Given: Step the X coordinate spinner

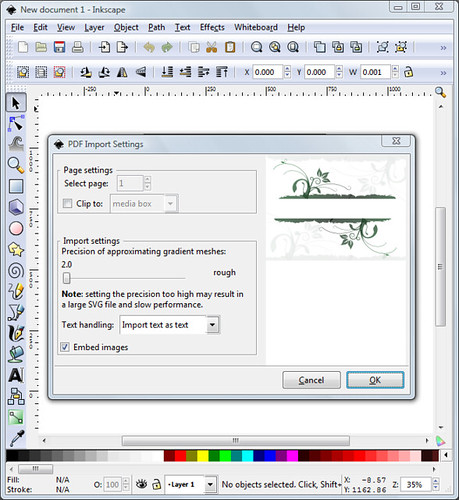Looking at the screenshot, I should point(287,72).
